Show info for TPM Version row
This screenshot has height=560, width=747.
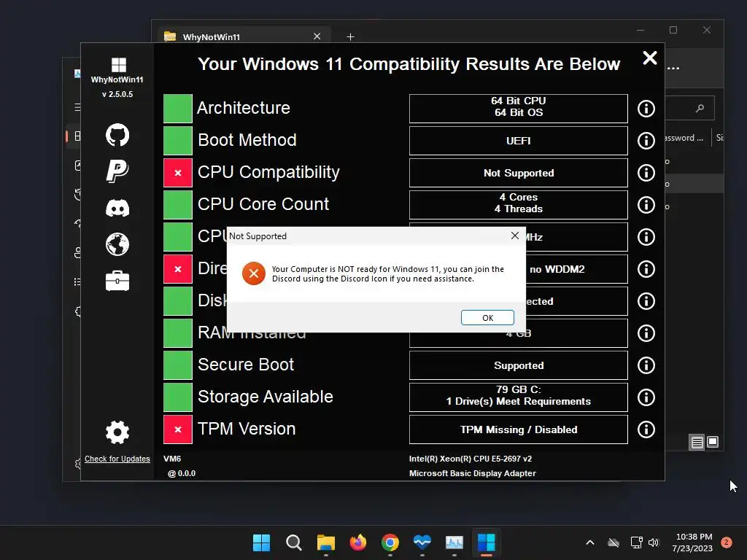tap(646, 429)
